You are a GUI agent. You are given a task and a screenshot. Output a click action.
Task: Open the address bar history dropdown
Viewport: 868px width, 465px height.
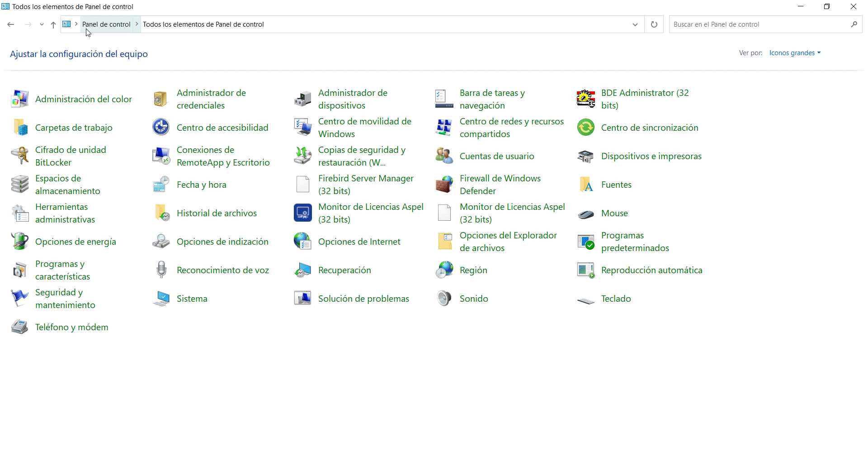click(635, 24)
